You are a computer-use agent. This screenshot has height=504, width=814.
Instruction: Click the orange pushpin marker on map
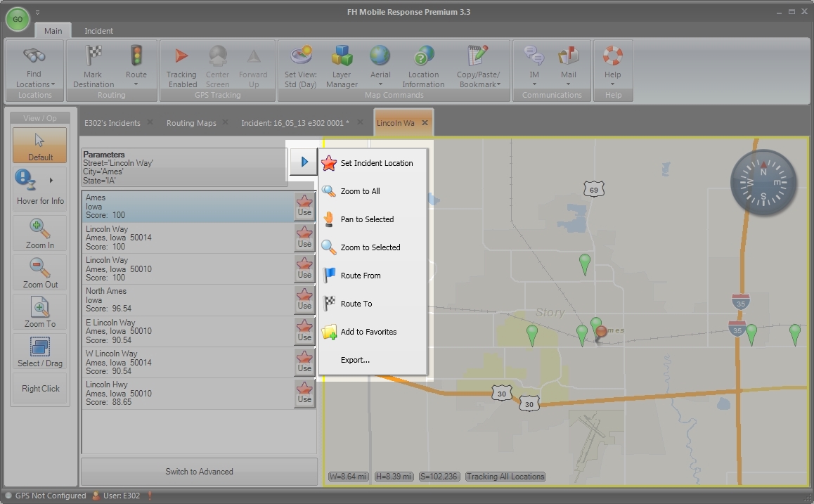(600, 334)
